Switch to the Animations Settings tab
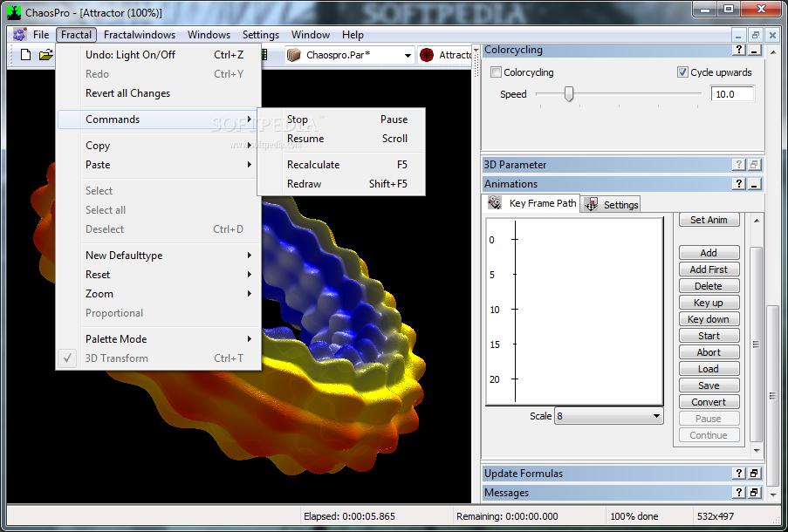Viewport: 788px width, 532px height. tap(611, 204)
